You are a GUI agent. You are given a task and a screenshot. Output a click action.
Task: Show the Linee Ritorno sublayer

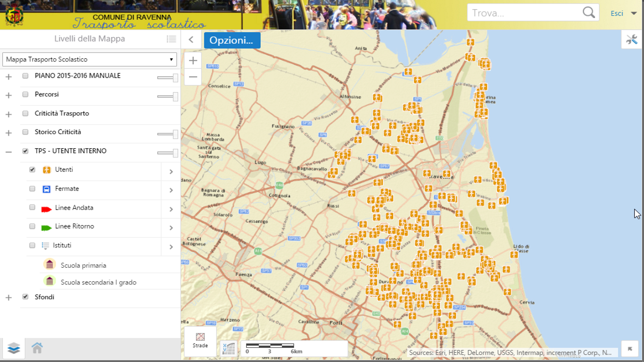[32, 226]
